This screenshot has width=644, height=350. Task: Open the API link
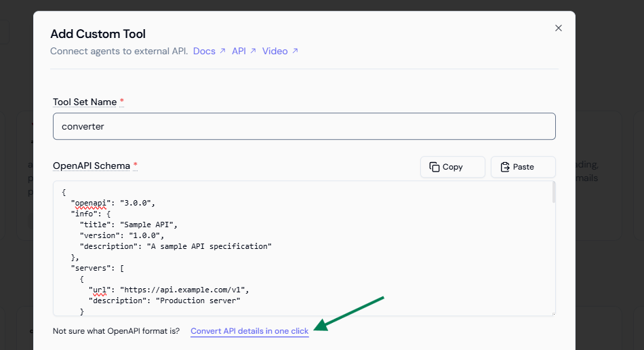coord(239,51)
